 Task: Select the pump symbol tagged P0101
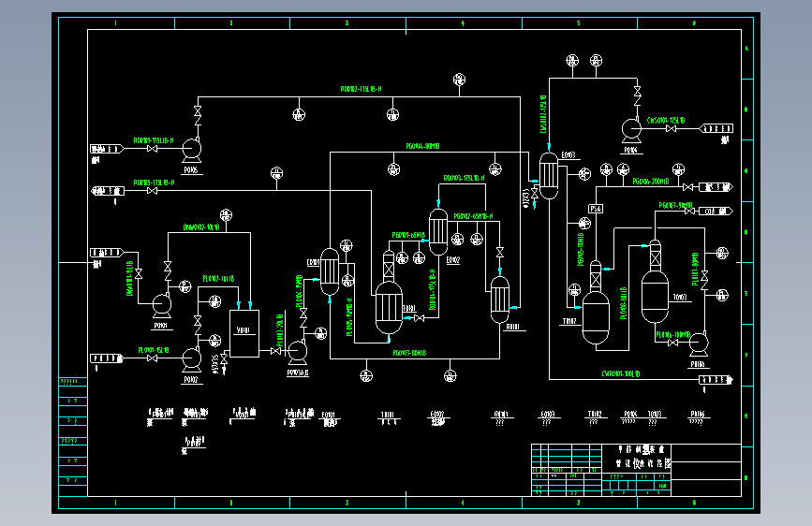[x=162, y=305]
